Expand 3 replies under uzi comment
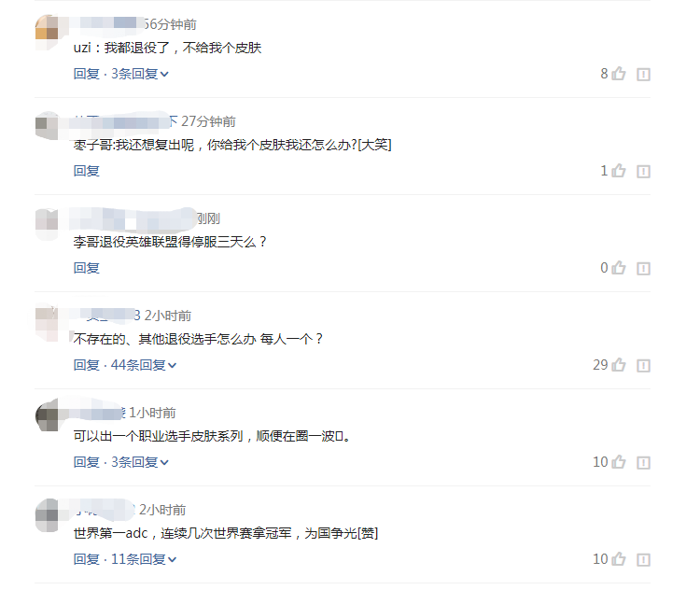This screenshot has height=590, width=700. [140, 74]
